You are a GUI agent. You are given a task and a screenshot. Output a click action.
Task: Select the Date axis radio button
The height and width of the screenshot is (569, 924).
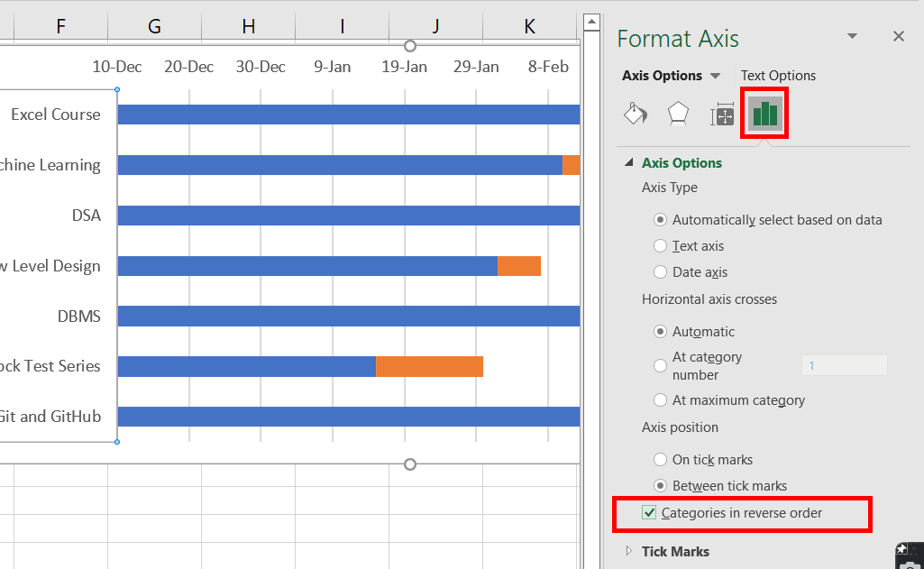[661, 272]
